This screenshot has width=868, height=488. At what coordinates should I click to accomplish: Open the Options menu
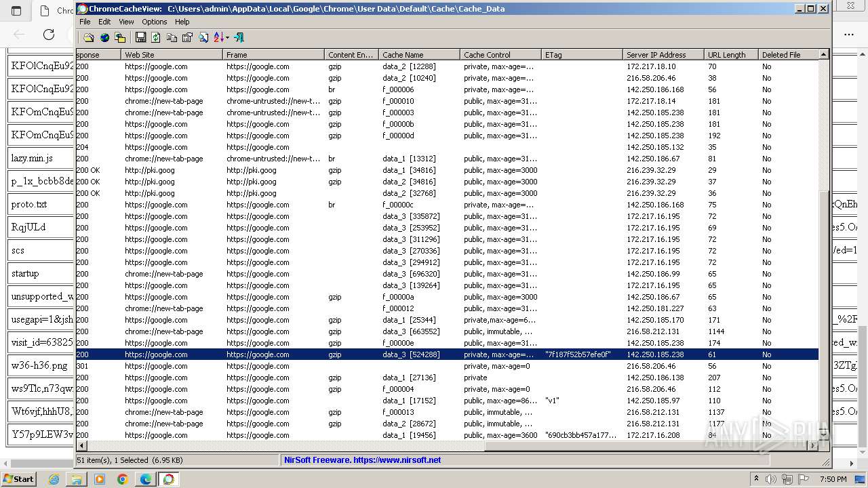coord(155,22)
